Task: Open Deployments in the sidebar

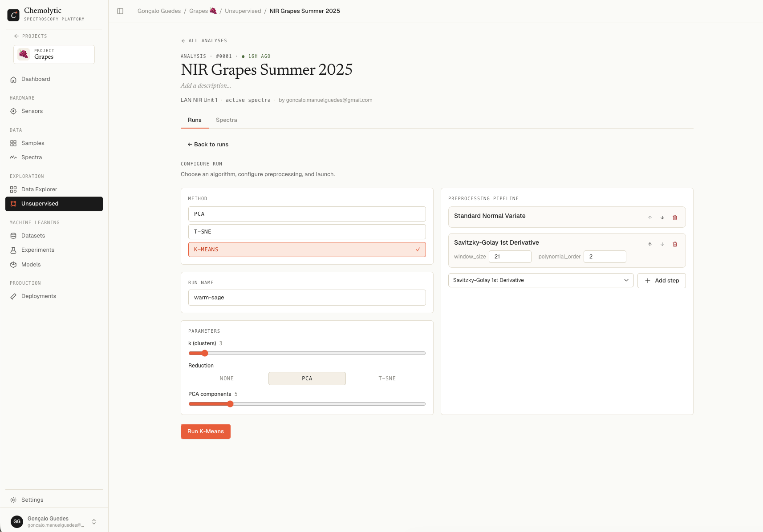Action: pos(54,296)
